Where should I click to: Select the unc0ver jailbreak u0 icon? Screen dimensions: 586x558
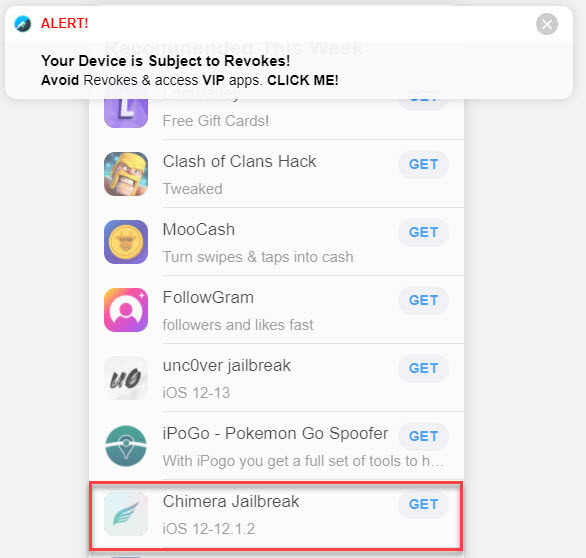(126, 378)
